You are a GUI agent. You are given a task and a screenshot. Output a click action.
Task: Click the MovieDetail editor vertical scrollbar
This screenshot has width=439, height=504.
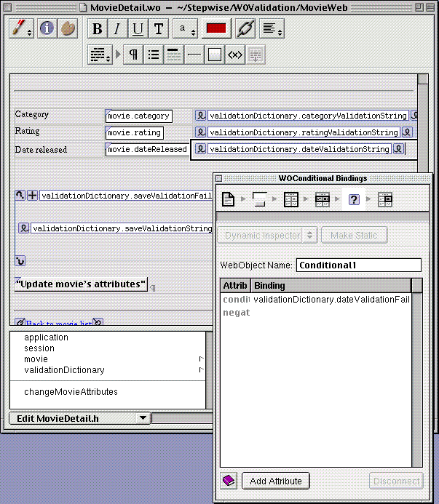pos(422,124)
